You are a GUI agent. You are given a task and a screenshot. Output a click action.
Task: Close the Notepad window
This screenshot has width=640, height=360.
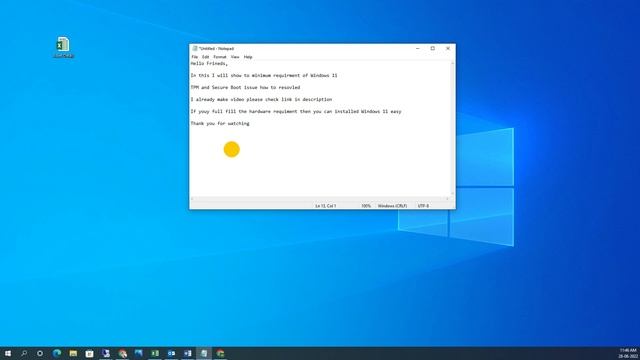coord(448,49)
